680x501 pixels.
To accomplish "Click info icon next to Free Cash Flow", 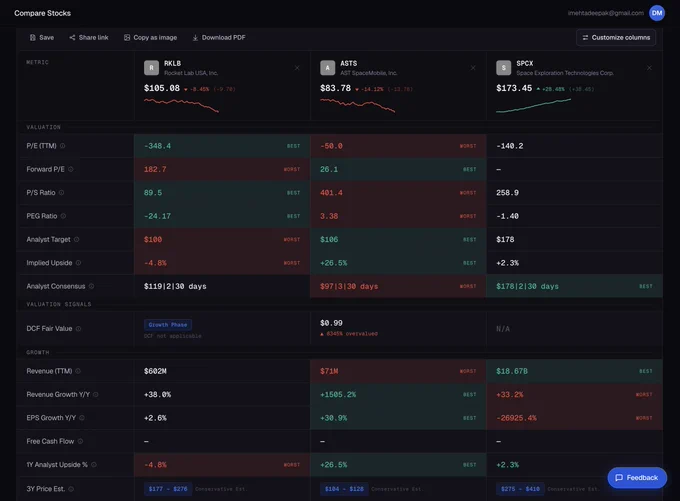I will tap(80, 442).
